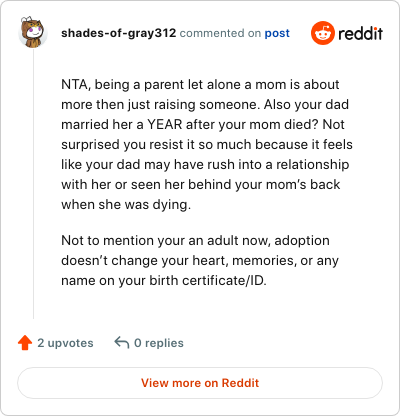This screenshot has height=416, width=400.
Task: Click the word "adoption" in second paragraph
Action: pyautogui.click(x=302, y=241)
